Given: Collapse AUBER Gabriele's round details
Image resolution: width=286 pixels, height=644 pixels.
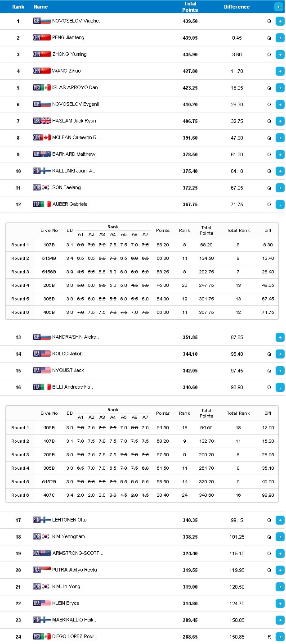Looking at the screenshot, I should (280, 204).
